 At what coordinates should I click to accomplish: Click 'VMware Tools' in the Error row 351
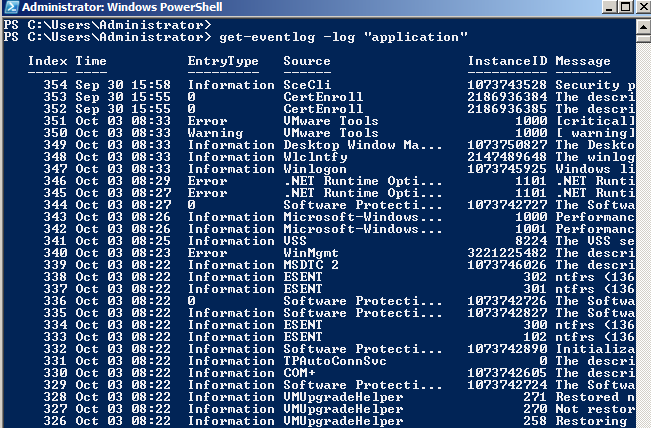tap(331, 121)
